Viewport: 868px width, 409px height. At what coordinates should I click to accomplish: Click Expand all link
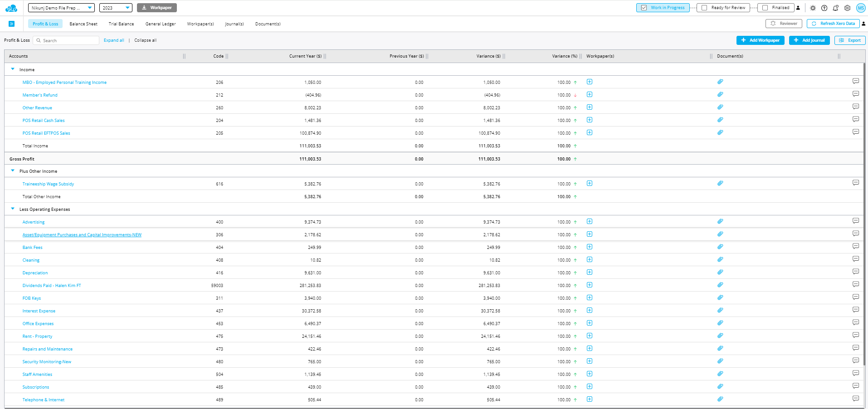114,40
